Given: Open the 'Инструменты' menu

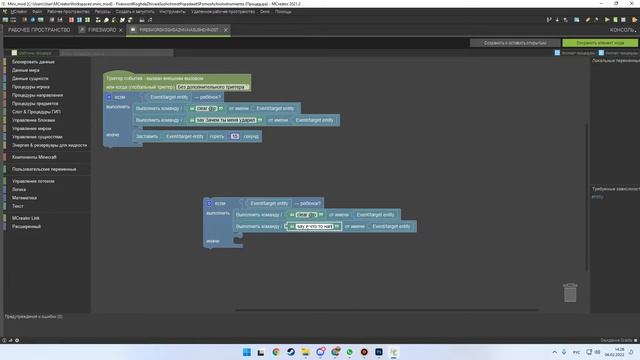Looking at the screenshot, I should [x=172, y=11].
